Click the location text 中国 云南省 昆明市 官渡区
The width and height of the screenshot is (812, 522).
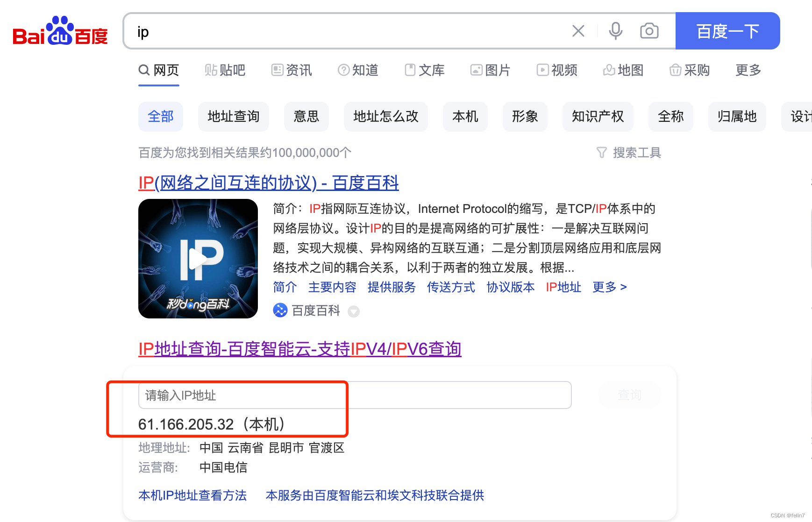click(x=272, y=448)
